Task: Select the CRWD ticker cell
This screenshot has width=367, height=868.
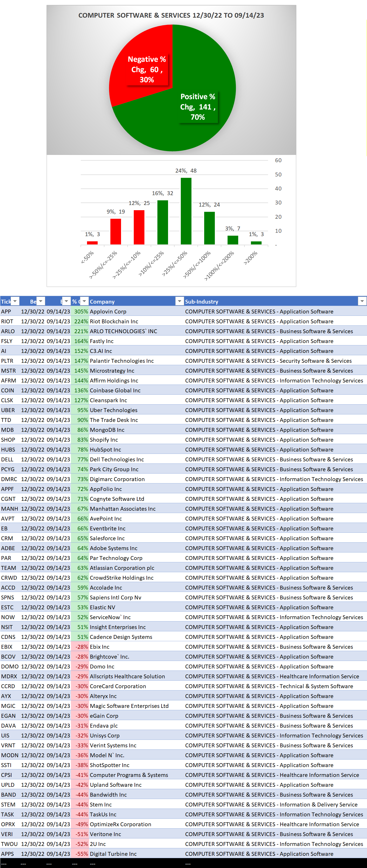Action: [10, 578]
